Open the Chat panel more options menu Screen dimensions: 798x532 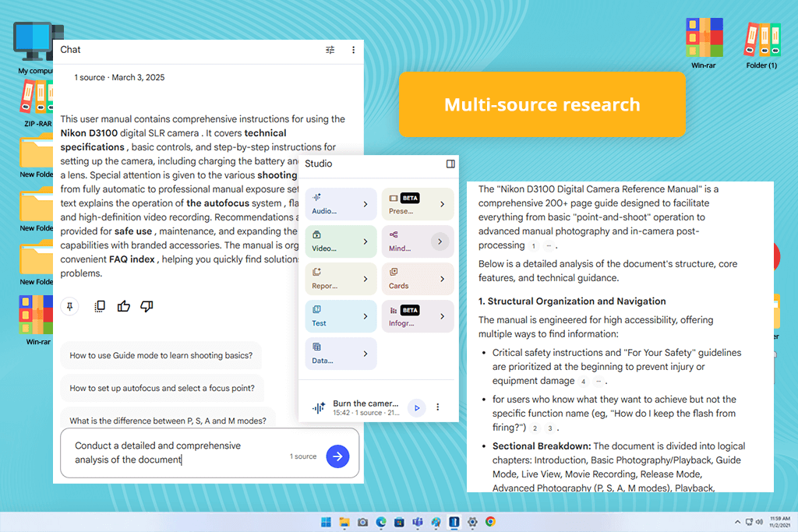click(353, 50)
